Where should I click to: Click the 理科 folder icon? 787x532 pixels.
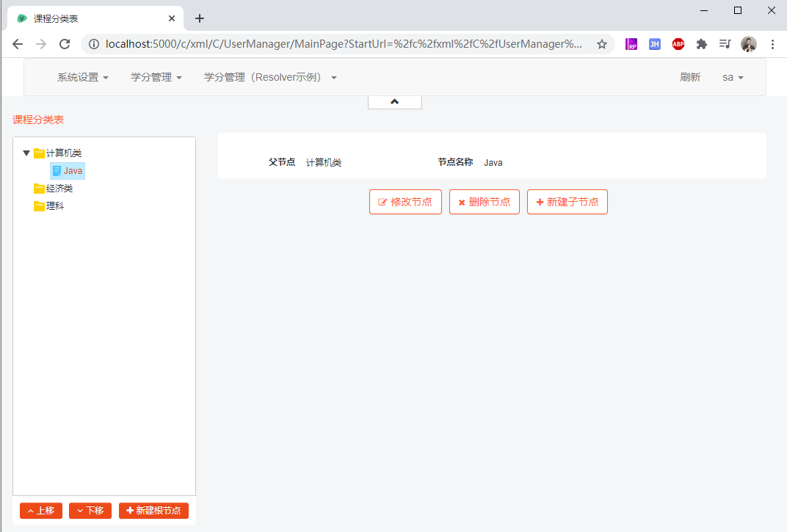coord(40,205)
